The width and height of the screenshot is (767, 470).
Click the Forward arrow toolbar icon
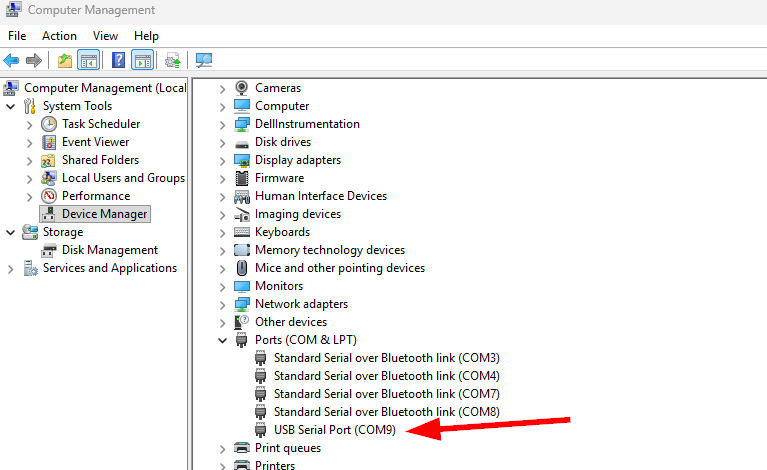click(x=34, y=61)
